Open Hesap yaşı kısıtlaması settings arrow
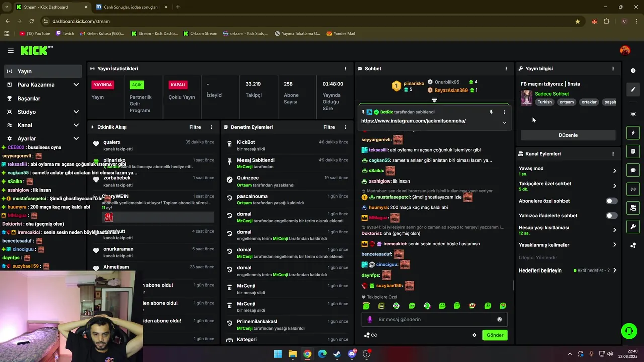Viewport: 644px width, 362px height. (x=614, y=230)
